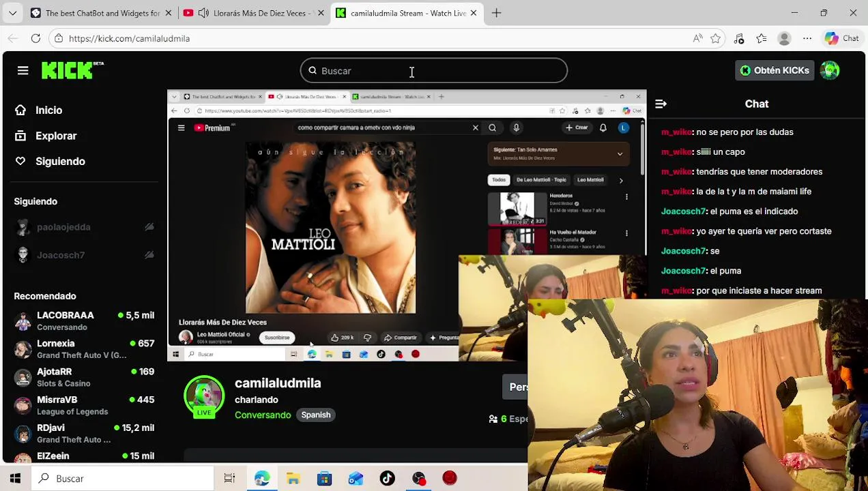Open TikTok from the taskbar
This screenshot has height=491, width=868.
pyautogui.click(x=387, y=479)
